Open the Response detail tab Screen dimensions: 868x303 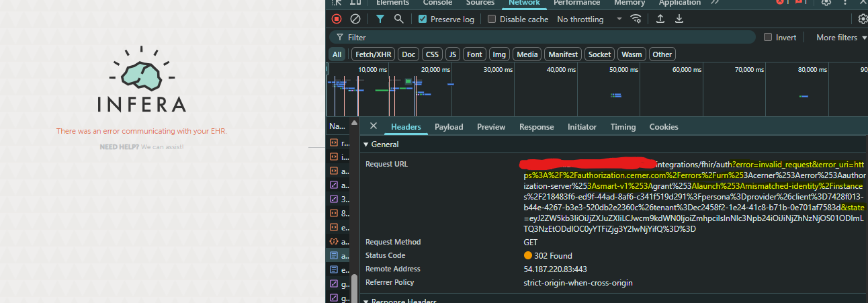pos(537,127)
